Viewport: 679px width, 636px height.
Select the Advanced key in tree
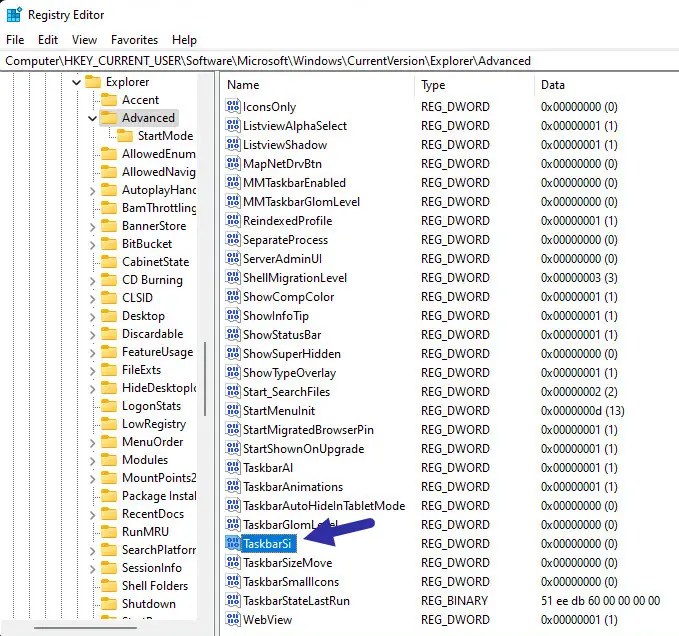point(148,118)
